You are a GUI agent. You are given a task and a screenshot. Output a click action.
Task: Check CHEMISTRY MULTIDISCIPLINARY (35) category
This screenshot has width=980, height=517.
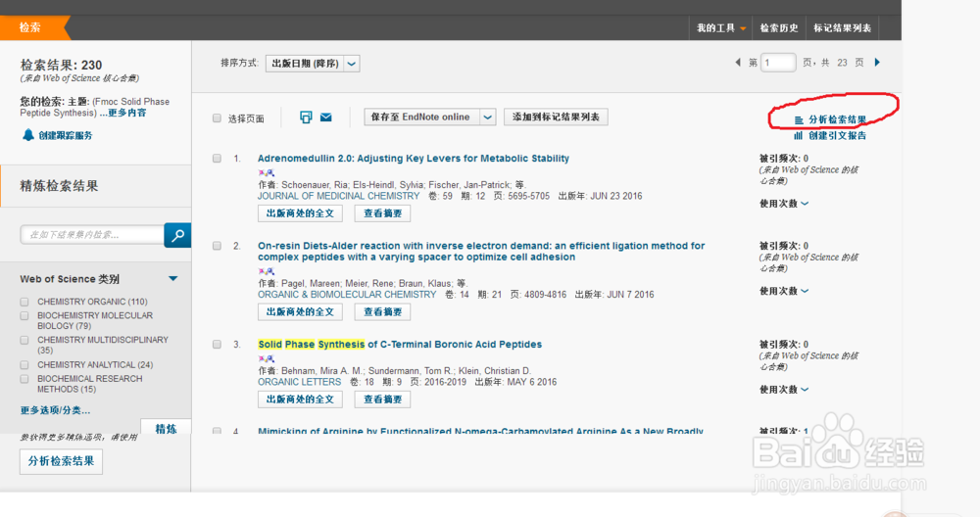click(24, 341)
